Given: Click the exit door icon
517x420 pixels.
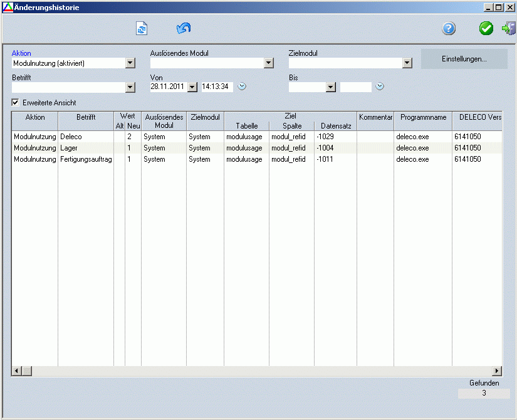Looking at the screenshot, I should pos(509,28).
